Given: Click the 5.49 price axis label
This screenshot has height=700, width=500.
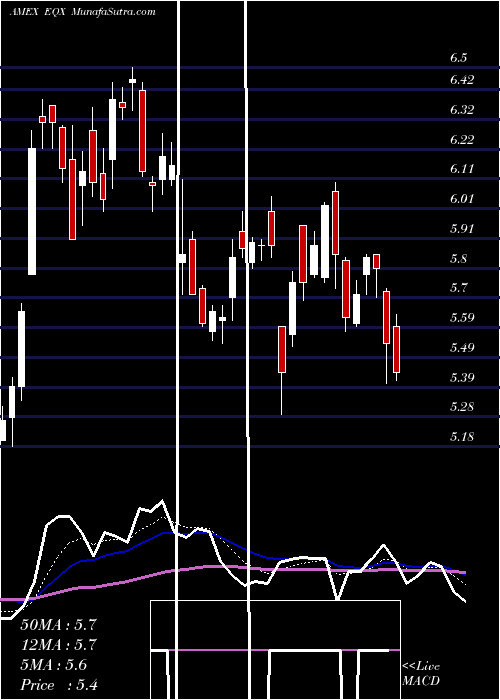Looking at the screenshot, I should [462, 348].
